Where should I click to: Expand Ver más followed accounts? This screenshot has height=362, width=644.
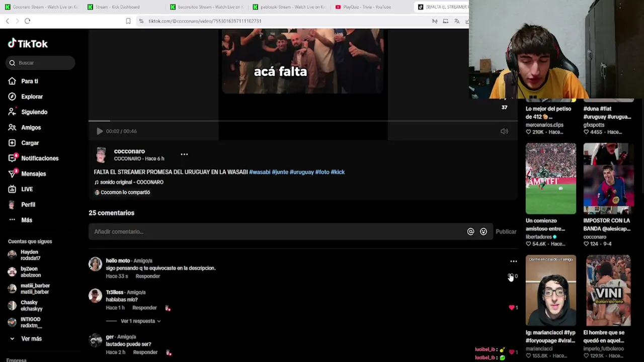pos(31,339)
